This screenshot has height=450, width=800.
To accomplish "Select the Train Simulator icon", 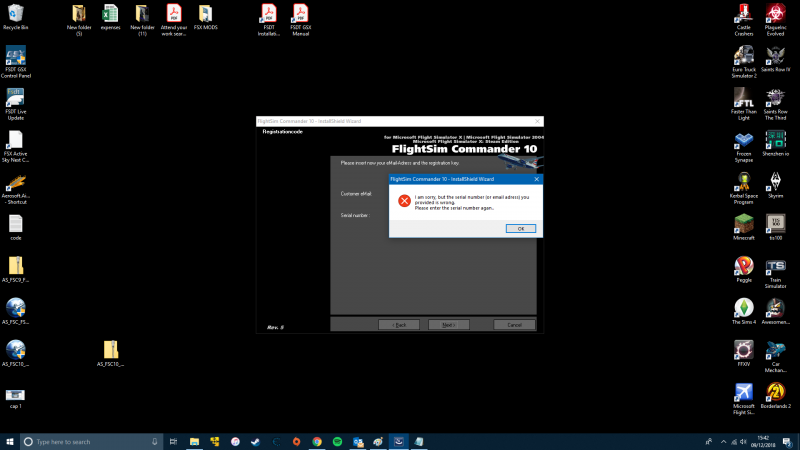I will pos(775,272).
